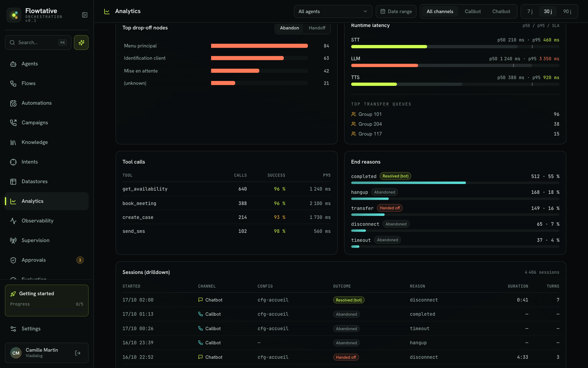Switch period to 90 j

(x=567, y=11)
